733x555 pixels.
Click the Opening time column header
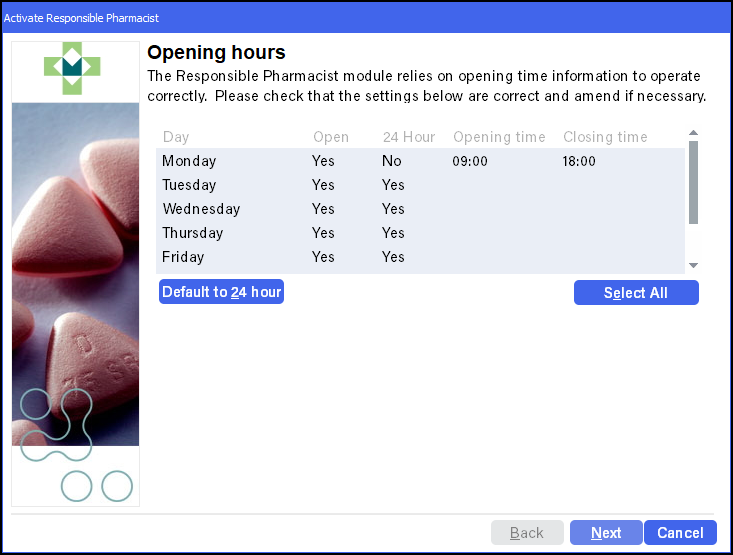tap(499, 137)
